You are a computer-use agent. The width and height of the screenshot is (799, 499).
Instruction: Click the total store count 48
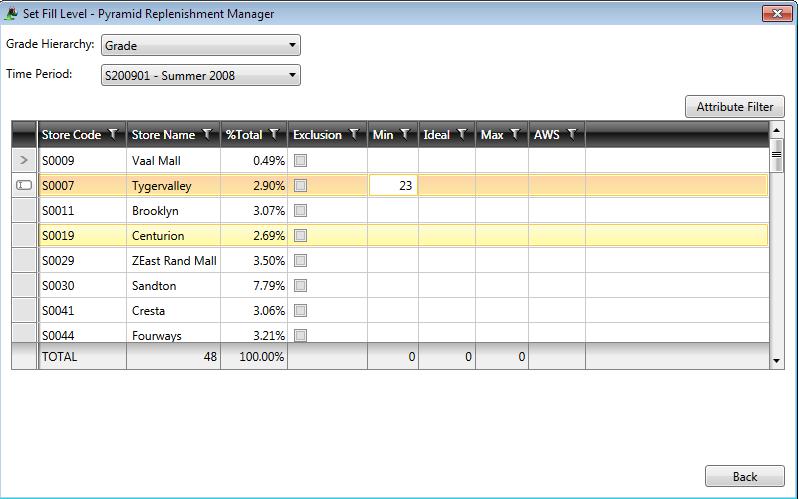pos(210,356)
